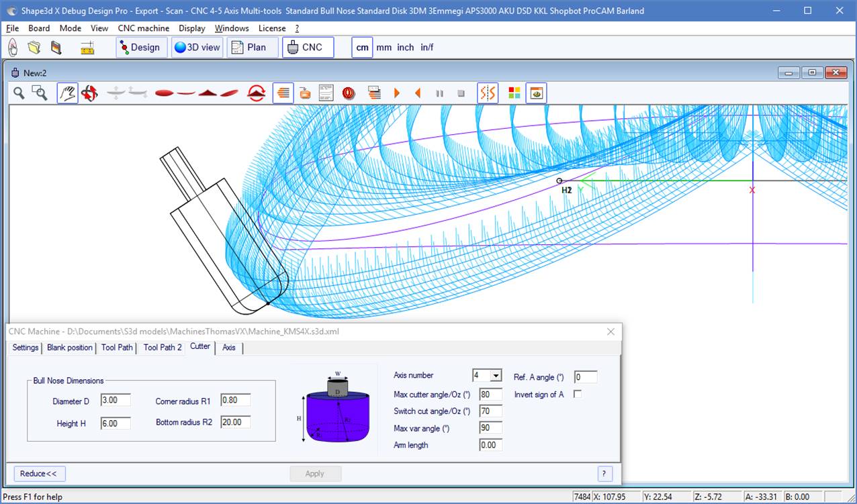
Task: Open the Tool Path 2 tab
Action: [x=163, y=348]
